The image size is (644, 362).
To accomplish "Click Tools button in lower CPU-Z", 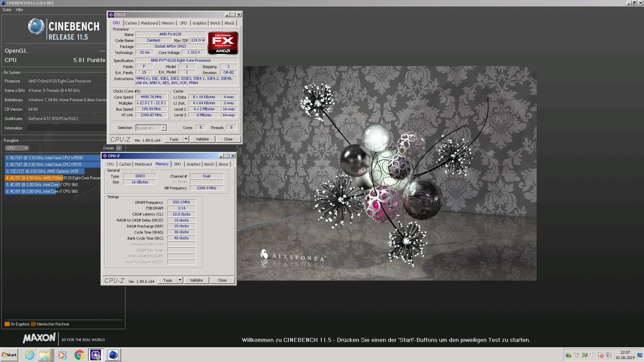I will (x=168, y=280).
